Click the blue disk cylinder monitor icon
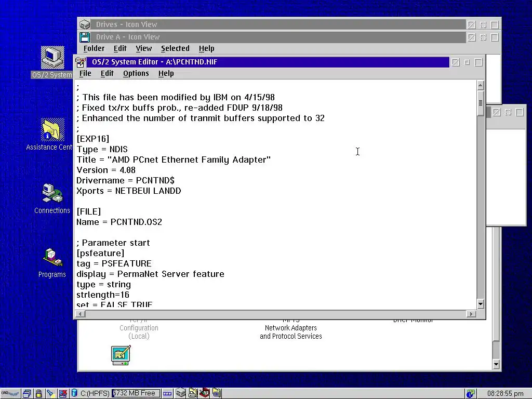Viewport: 532px width, 399px height. click(x=74, y=393)
